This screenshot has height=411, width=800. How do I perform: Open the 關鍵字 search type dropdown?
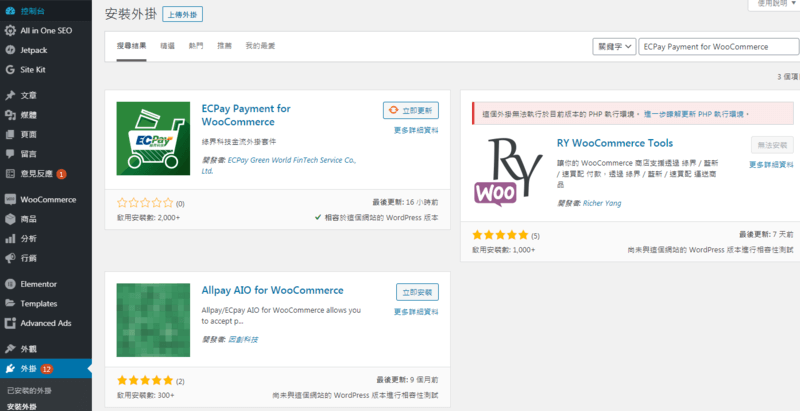[614, 47]
